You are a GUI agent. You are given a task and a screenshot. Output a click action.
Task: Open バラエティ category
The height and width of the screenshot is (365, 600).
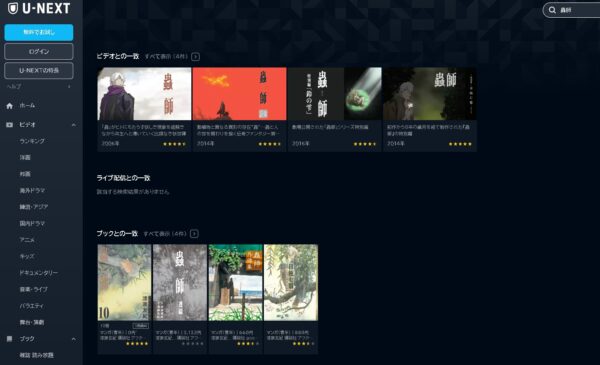pos(32,306)
